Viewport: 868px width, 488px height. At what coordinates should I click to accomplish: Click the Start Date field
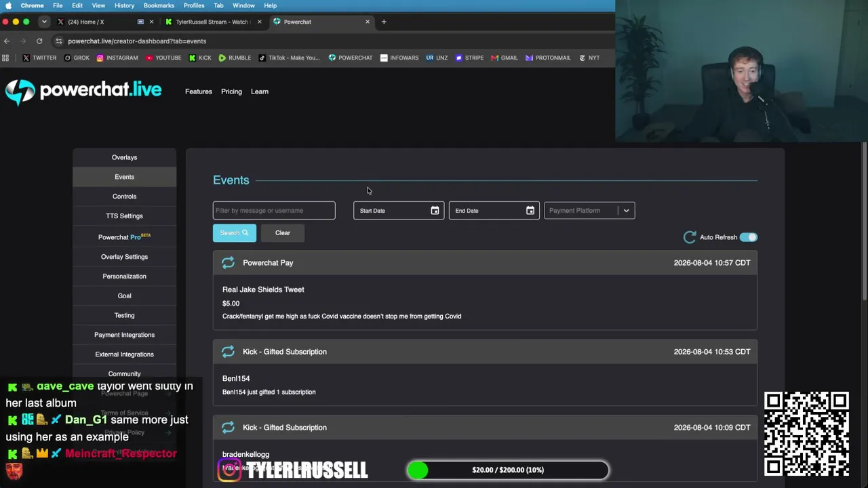pos(399,210)
